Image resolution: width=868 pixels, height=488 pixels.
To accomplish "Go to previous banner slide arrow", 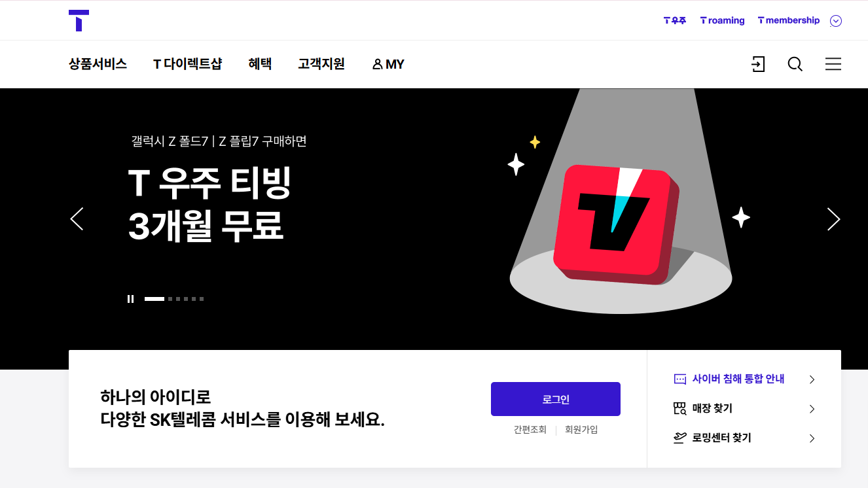I will click(77, 219).
